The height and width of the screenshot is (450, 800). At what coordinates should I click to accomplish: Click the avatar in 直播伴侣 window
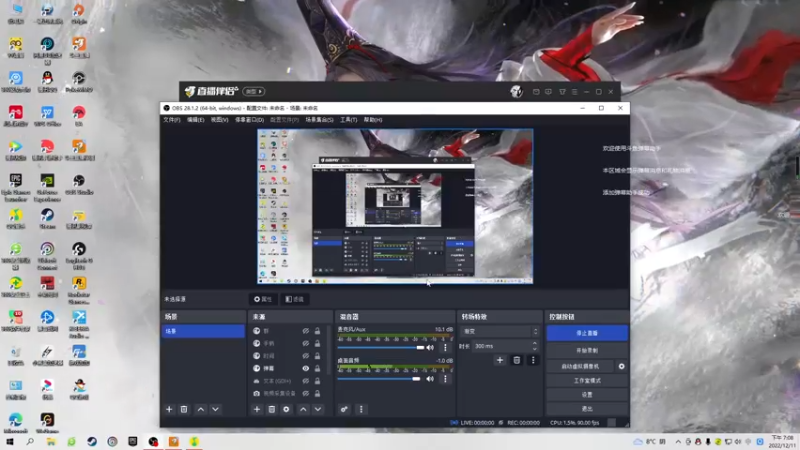[516, 91]
